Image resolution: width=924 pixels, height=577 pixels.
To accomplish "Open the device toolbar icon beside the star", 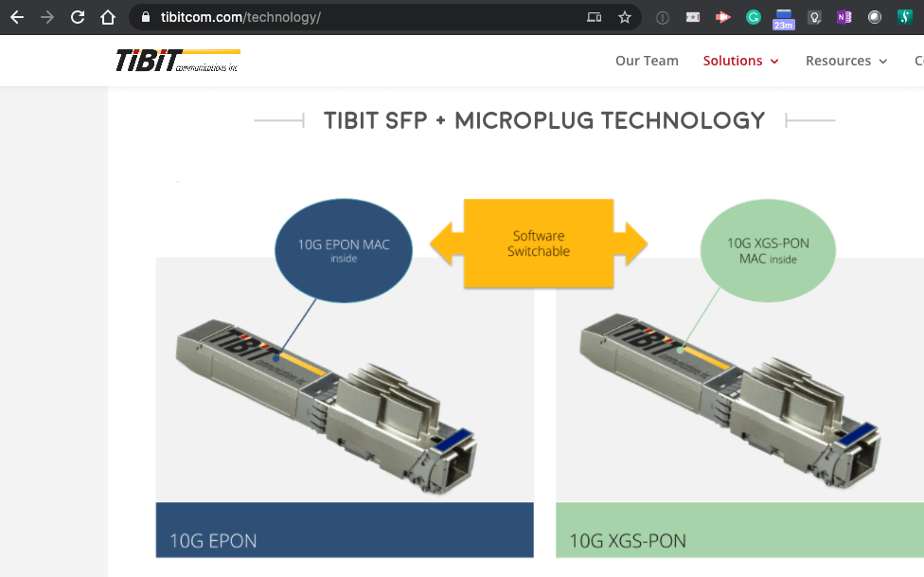I will pos(595,16).
